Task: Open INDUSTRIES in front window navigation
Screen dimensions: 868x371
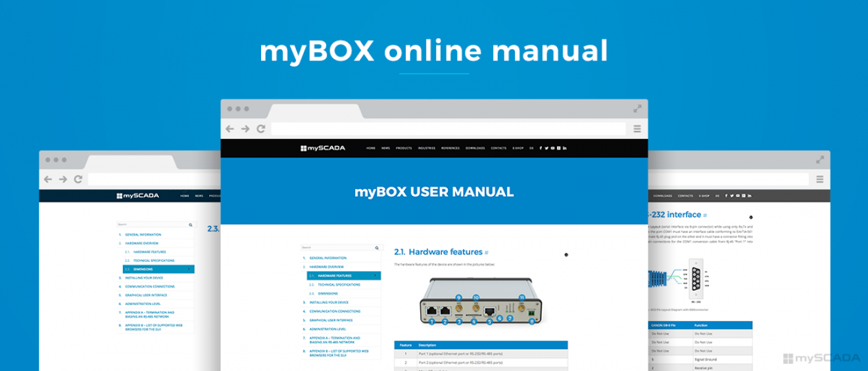Action: (x=427, y=148)
